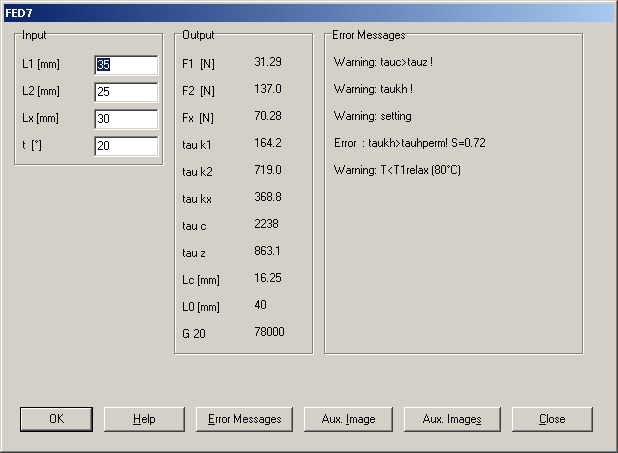Click the tau z value 863.1
This screenshot has height=453, width=618.
pyautogui.click(x=268, y=251)
